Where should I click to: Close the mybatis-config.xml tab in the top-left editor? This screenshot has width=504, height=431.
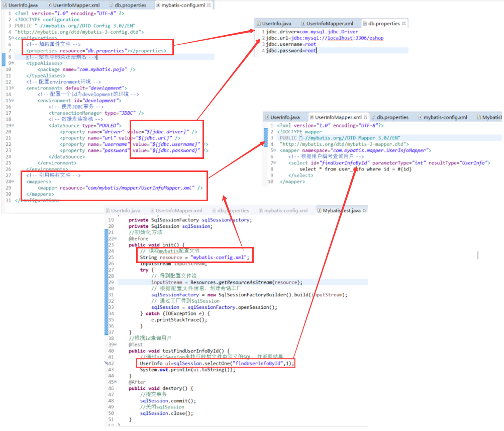(x=209, y=5)
